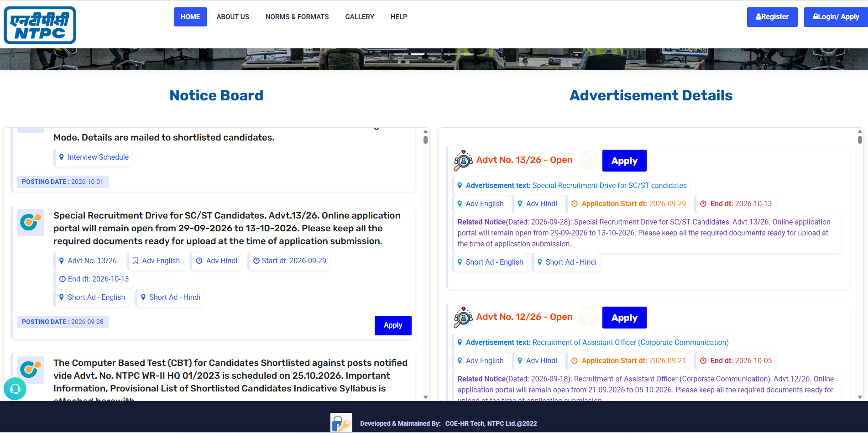Open the headset chat support icon
Image resolution: width=868 pixels, height=433 pixels.
[15, 389]
